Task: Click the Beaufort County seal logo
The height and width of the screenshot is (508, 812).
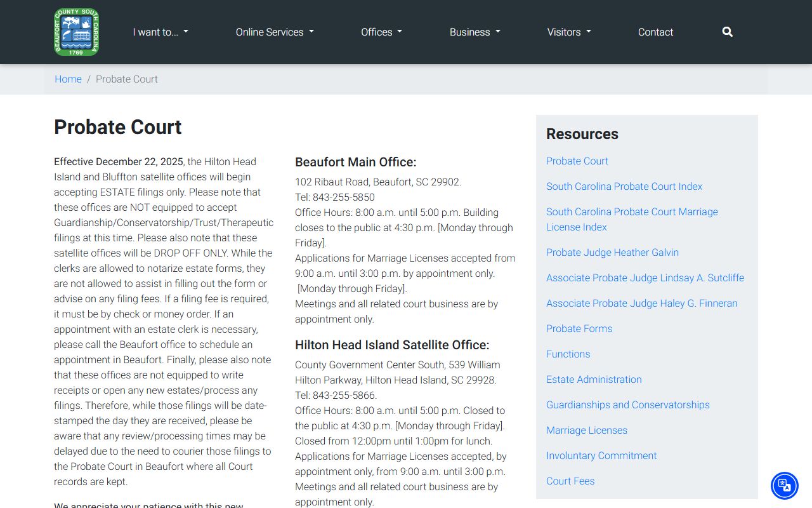Action: 77,32
